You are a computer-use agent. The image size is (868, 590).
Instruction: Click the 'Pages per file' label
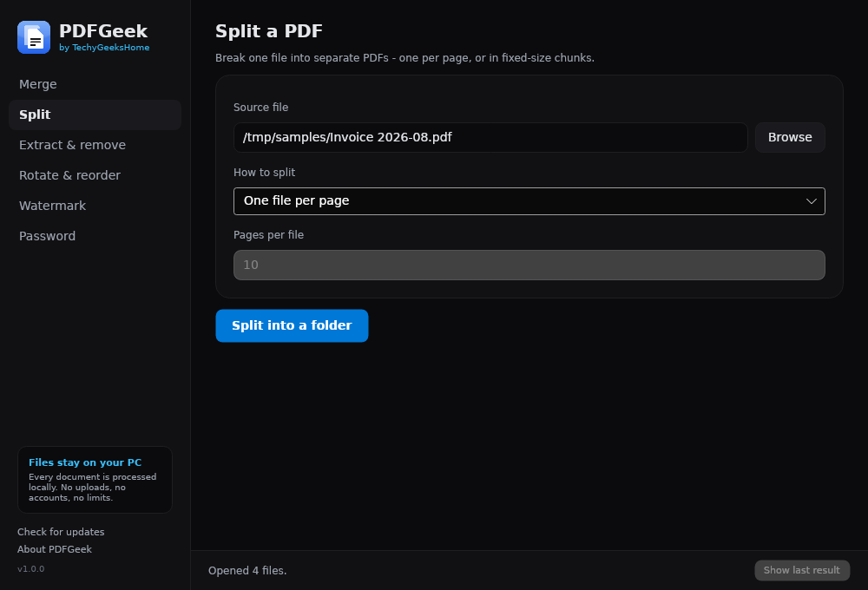(268, 234)
